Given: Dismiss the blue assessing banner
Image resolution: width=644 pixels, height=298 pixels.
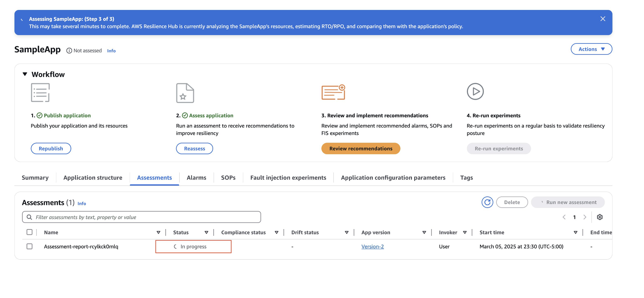Looking at the screenshot, I should point(603,19).
